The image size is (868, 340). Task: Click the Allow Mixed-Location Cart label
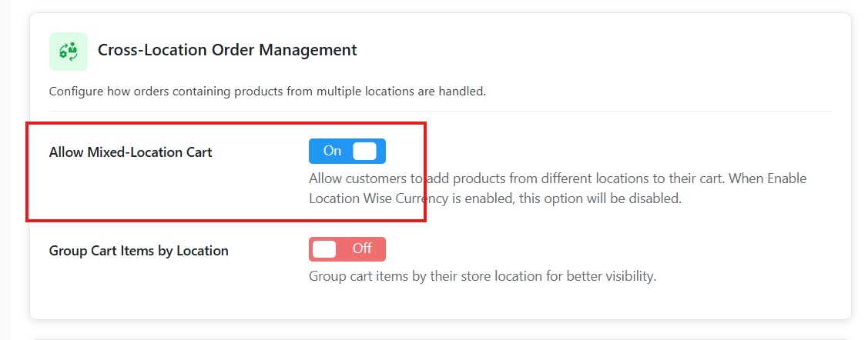(x=130, y=152)
